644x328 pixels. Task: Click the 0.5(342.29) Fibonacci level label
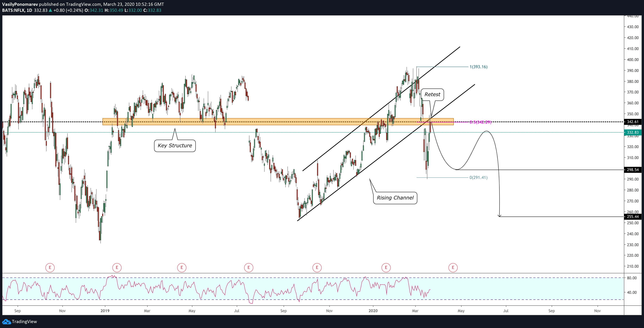click(x=480, y=122)
